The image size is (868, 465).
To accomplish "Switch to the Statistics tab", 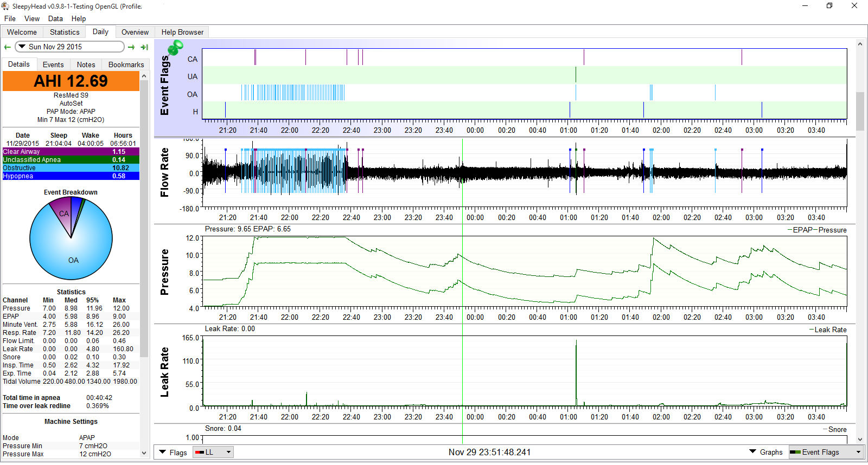I will click(65, 32).
